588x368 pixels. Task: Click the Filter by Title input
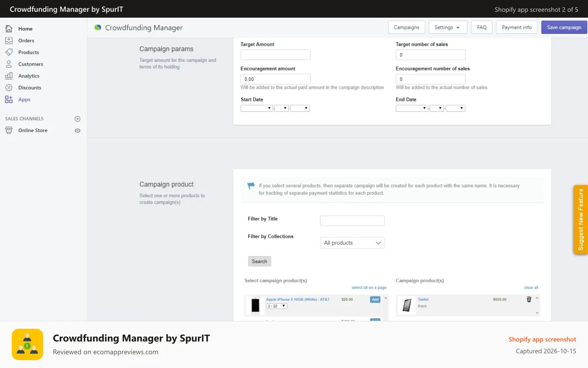(352, 221)
